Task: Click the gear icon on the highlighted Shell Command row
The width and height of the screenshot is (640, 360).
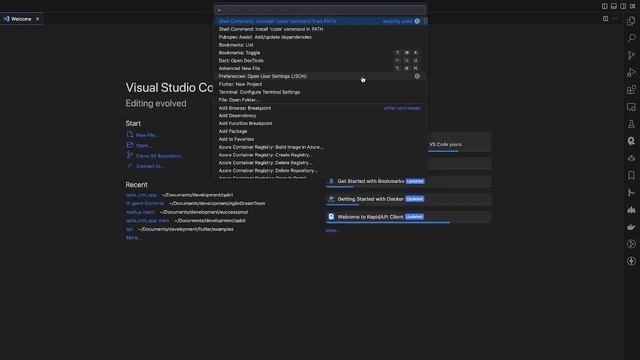Action: (x=417, y=21)
